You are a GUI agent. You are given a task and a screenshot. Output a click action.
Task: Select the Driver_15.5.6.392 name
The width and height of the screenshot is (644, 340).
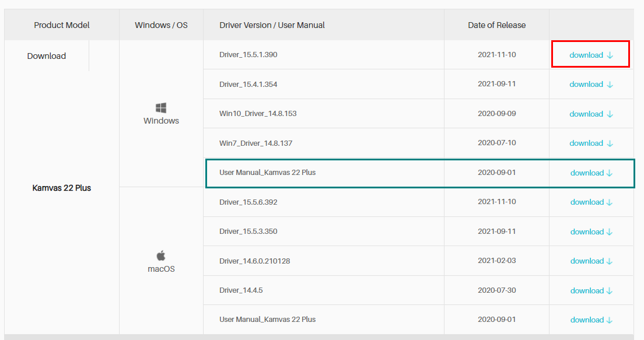(x=248, y=202)
